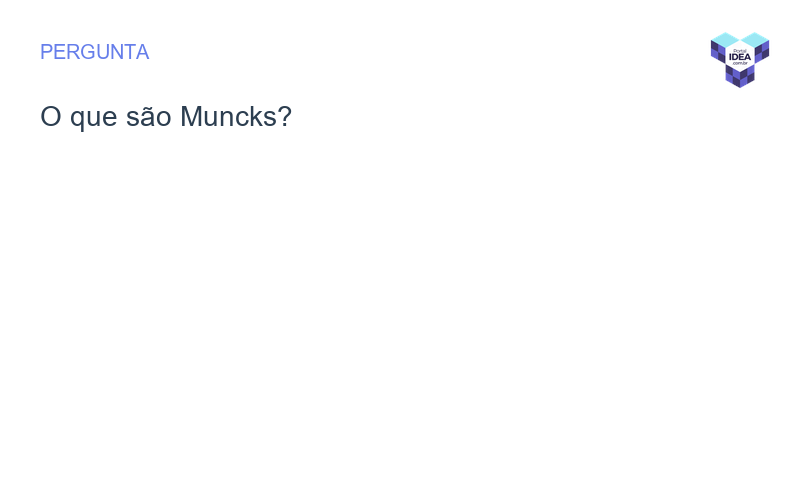Click the left checkered side of the logo
This screenshot has width=800, height=500.
coord(717,52)
